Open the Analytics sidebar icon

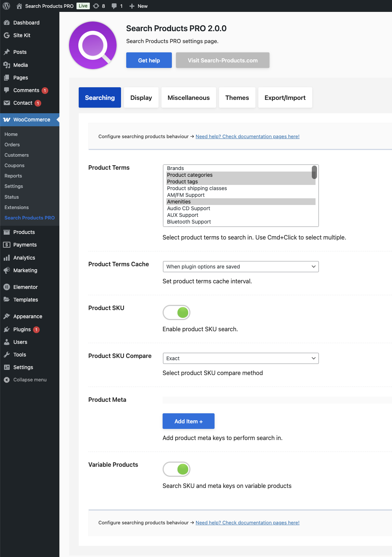pos(7,257)
